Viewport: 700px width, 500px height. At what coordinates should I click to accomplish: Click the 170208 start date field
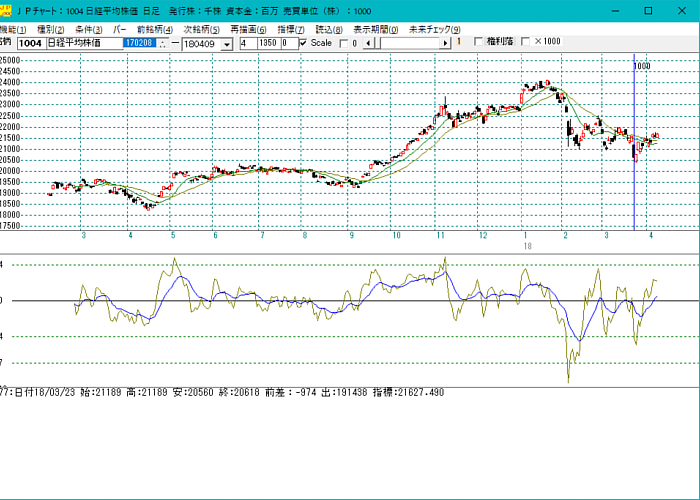pyautogui.click(x=138, y=44)
